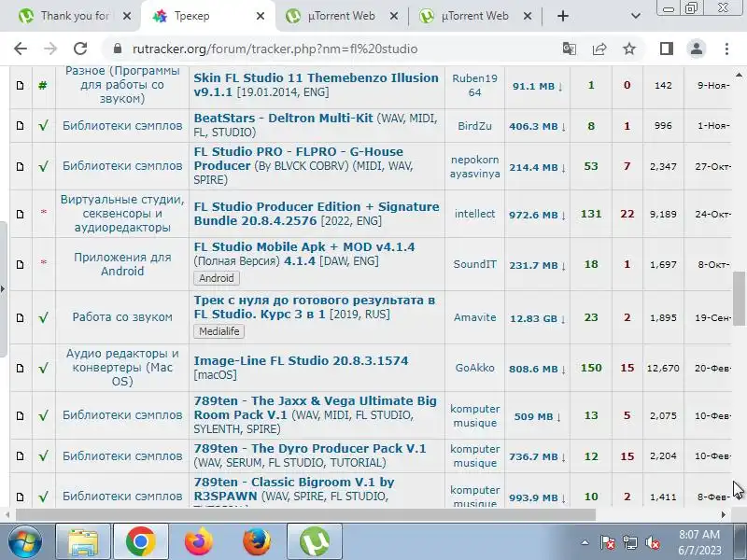This screenshot has height=560, width=747.
Task: Click the rutracker address bar URL
Action: pyautogui.click(x=275, y=49)
